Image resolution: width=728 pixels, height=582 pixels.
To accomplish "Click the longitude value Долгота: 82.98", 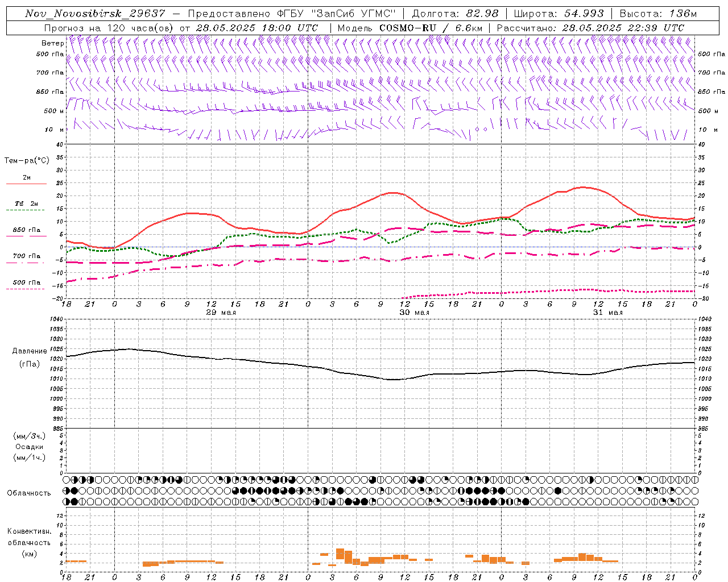I will (455, 14).
